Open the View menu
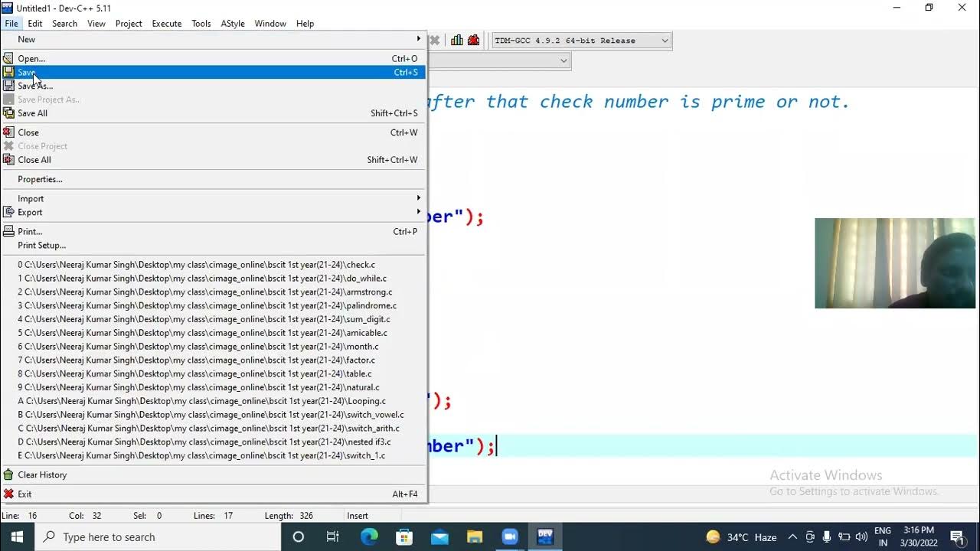The height and width of the screenshot is (551, 980). (x=96, y=24)
